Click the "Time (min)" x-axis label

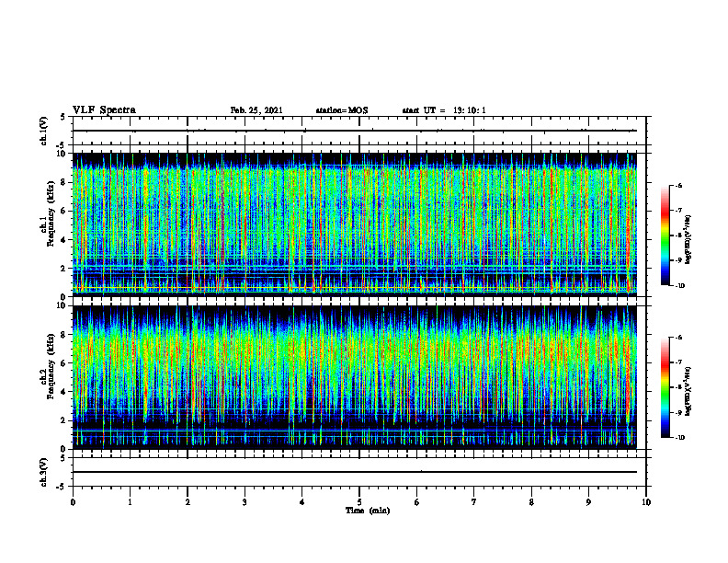coord(368,511)
